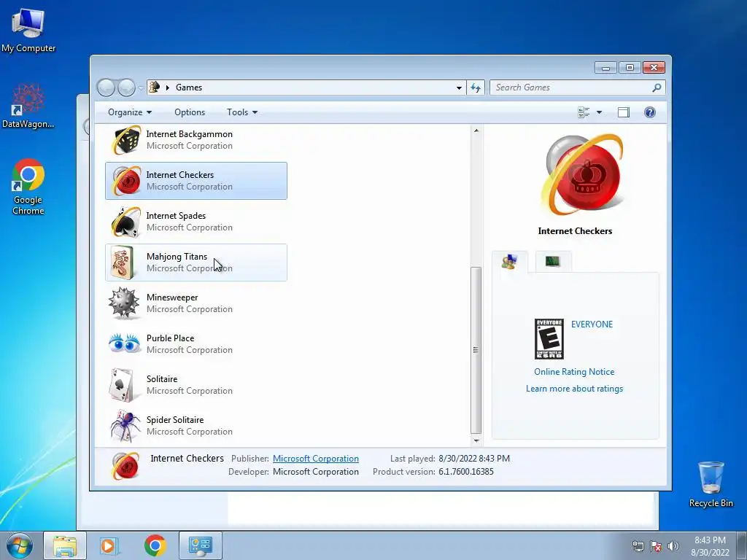The height and width of the screenshot is (560, 747).
Task: Click the Games address bar text
Action: [189, 87]
